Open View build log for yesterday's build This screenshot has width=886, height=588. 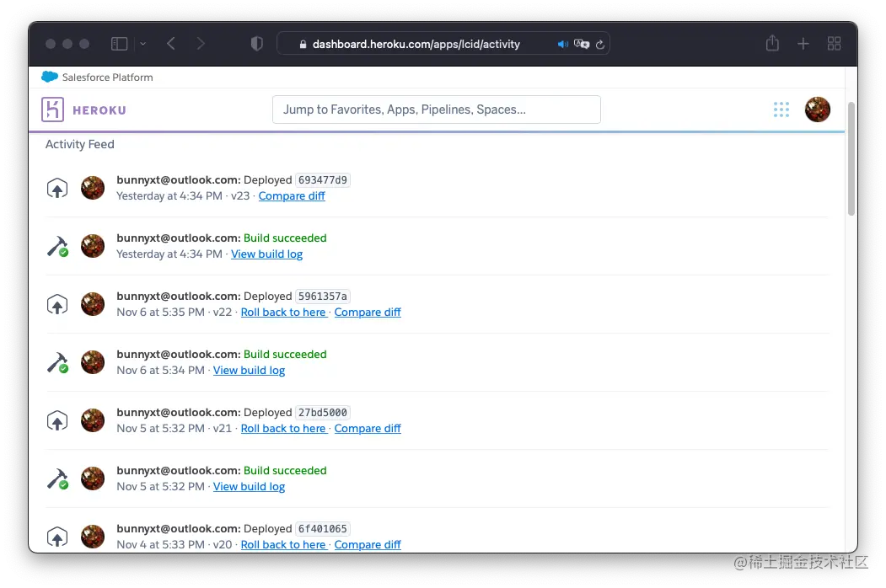[x=267, y=254]
